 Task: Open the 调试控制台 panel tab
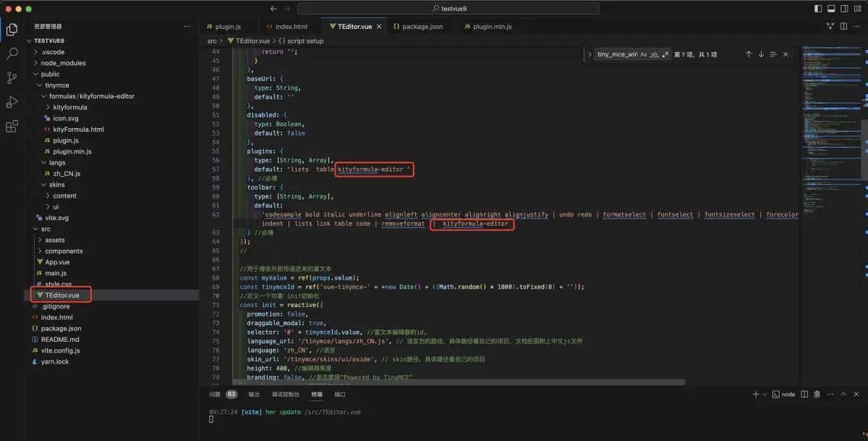pyautogui.click(x=285, y=394)
